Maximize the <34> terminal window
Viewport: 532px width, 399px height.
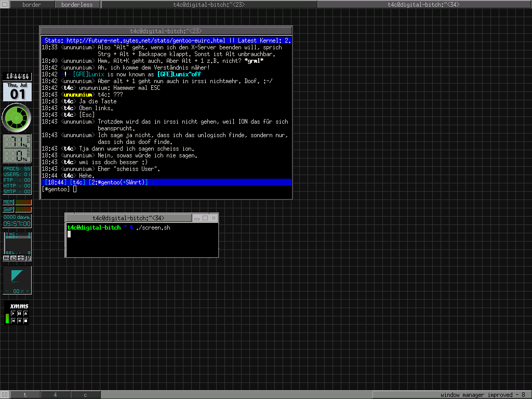(205, 218)
